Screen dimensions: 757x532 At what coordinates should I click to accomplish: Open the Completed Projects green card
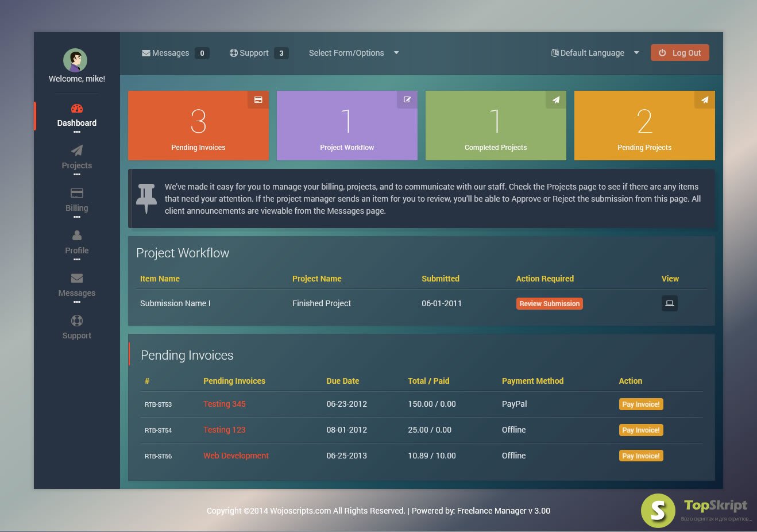[x=496, y=125]
